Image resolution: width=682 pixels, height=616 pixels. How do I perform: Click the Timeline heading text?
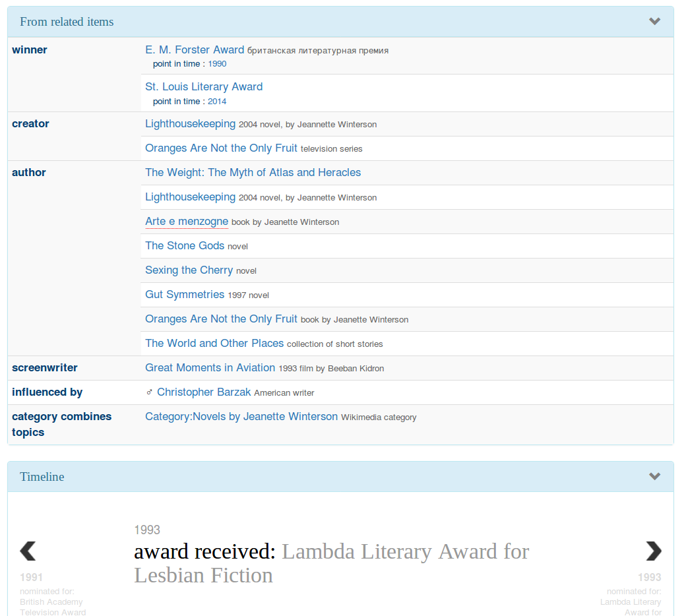42,476
